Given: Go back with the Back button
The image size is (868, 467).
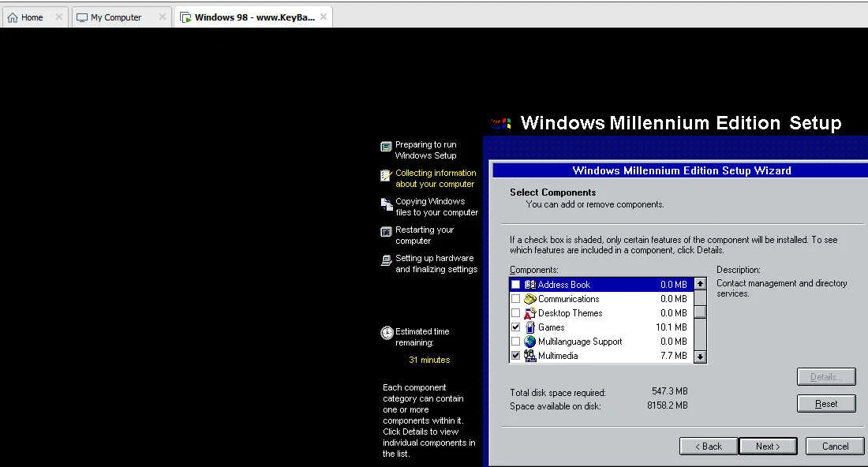Looking at the screenshot, I should coord(709,446).
